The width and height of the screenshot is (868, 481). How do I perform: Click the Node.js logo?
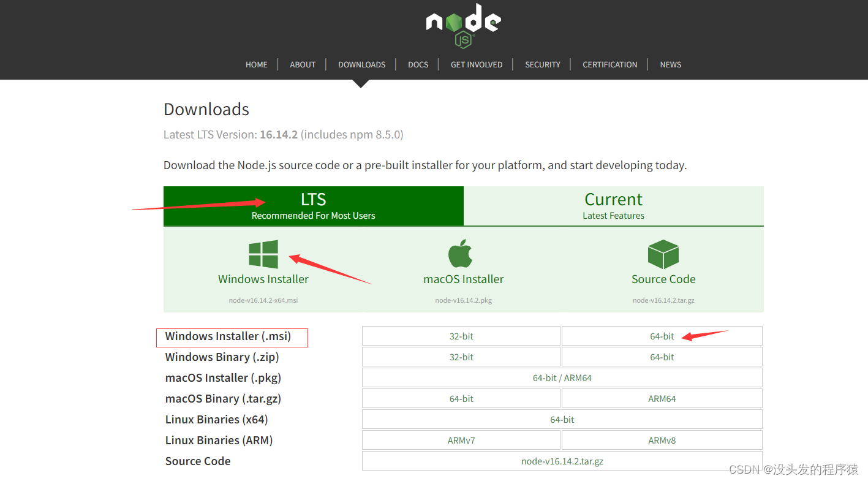pos(464,26)
